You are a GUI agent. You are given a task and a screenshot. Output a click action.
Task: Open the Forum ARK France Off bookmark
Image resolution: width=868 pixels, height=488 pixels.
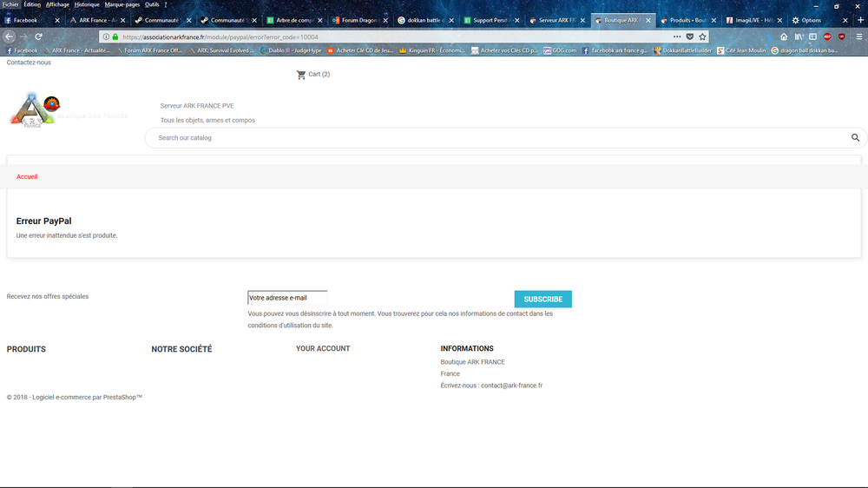coord(148,50)
